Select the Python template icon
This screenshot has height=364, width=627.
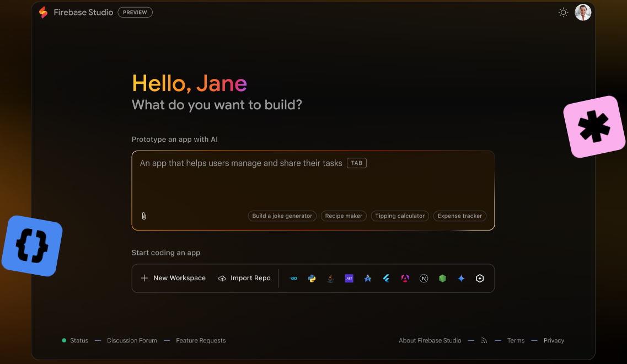pyautogui.click(x=312, y=279)
